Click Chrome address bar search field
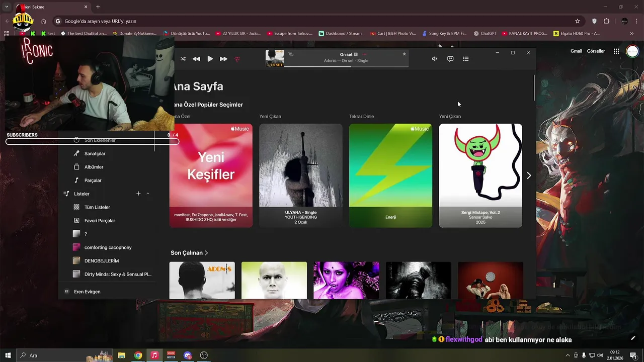Screen dimensions: 644x362 [319, 21]
